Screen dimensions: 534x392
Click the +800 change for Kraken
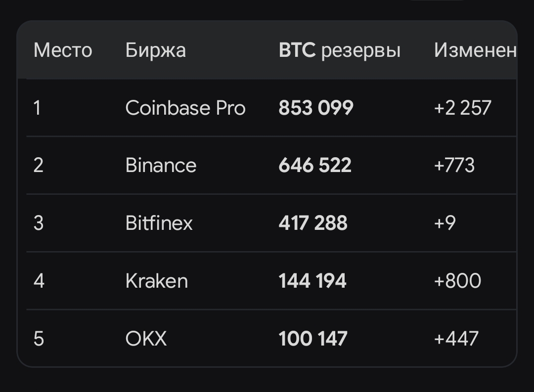click(457, 281)
